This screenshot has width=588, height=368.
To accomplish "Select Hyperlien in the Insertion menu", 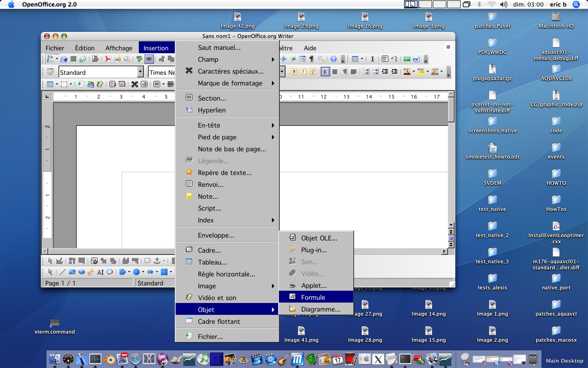I will click(x=227, y=110).
